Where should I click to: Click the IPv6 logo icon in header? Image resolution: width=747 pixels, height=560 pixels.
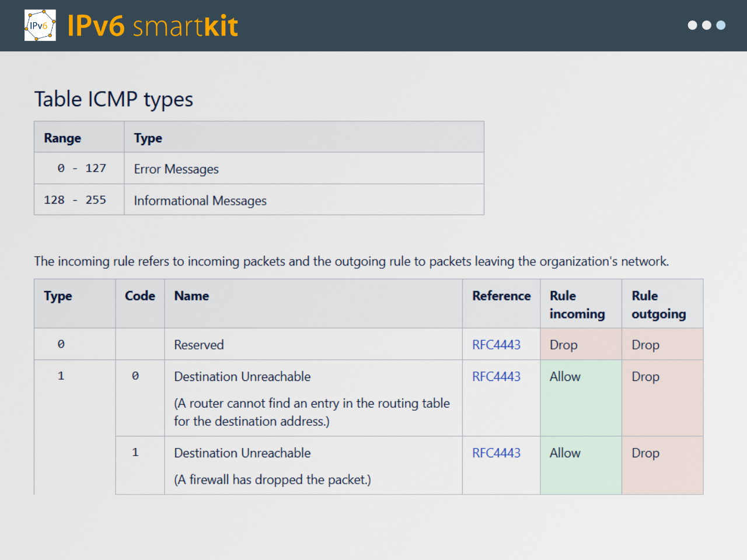(40, 26)
